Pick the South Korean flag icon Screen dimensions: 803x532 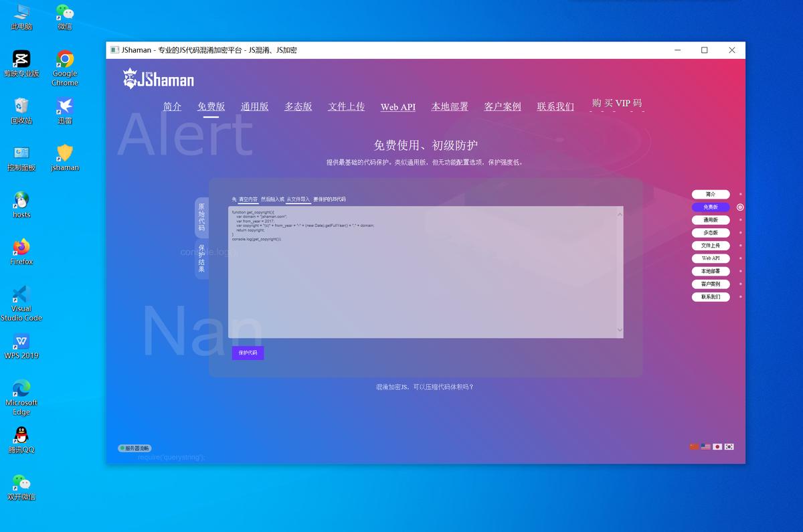tap(729, 446)
